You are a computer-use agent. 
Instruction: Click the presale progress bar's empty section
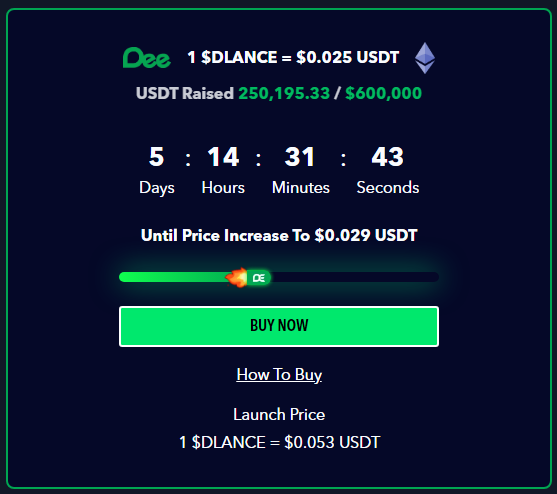click(355, 277)
